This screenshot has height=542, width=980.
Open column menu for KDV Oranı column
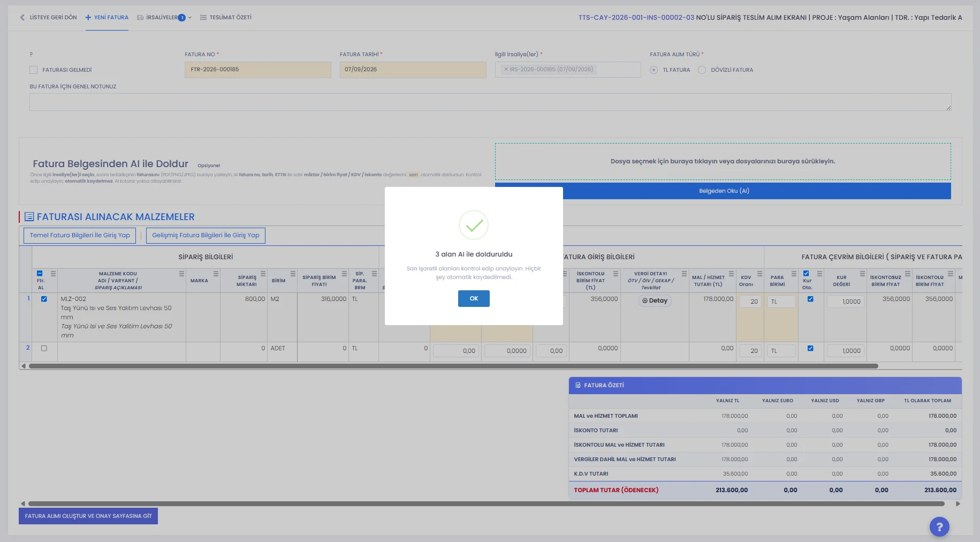tap(760, 274)
